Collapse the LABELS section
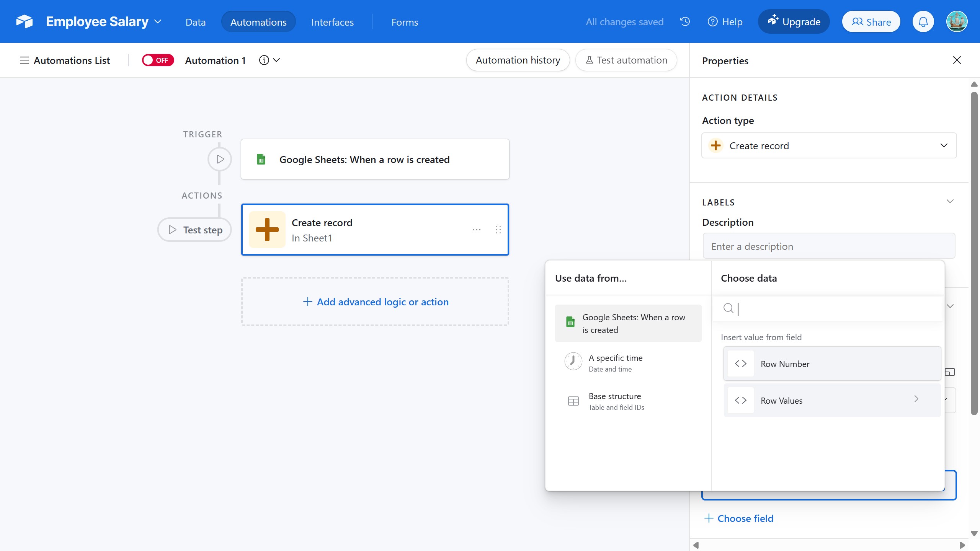The height and width of the screenshot is (551, 980). pyautogui.click(x=950, y=201)
